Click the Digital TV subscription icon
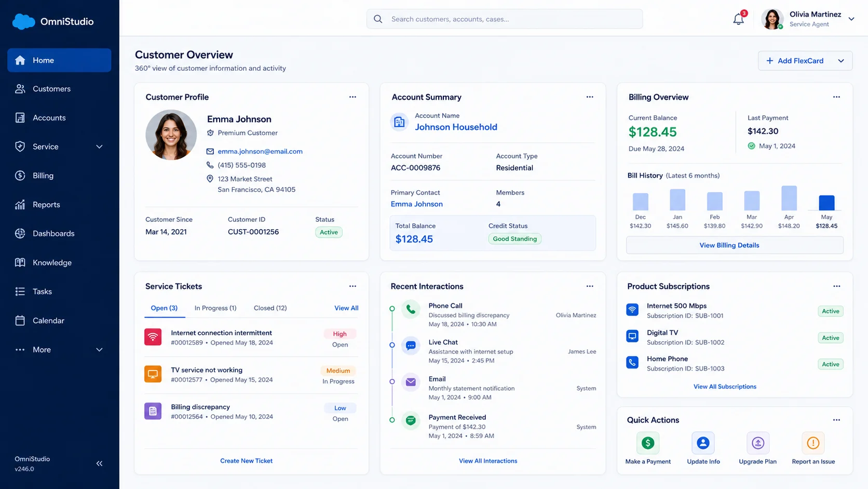This screenshot has width=868, height=489. 632,336
